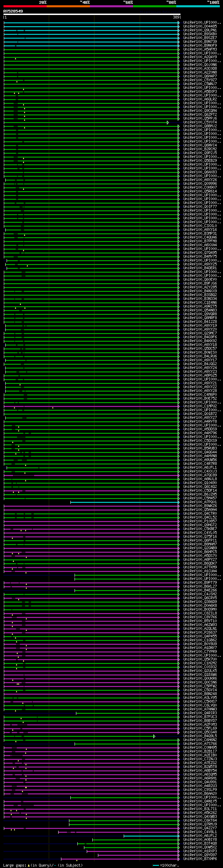Select UniRef100_Q0J0N6 label
This screenshot has width=223, height=868.
click(200, 65)
